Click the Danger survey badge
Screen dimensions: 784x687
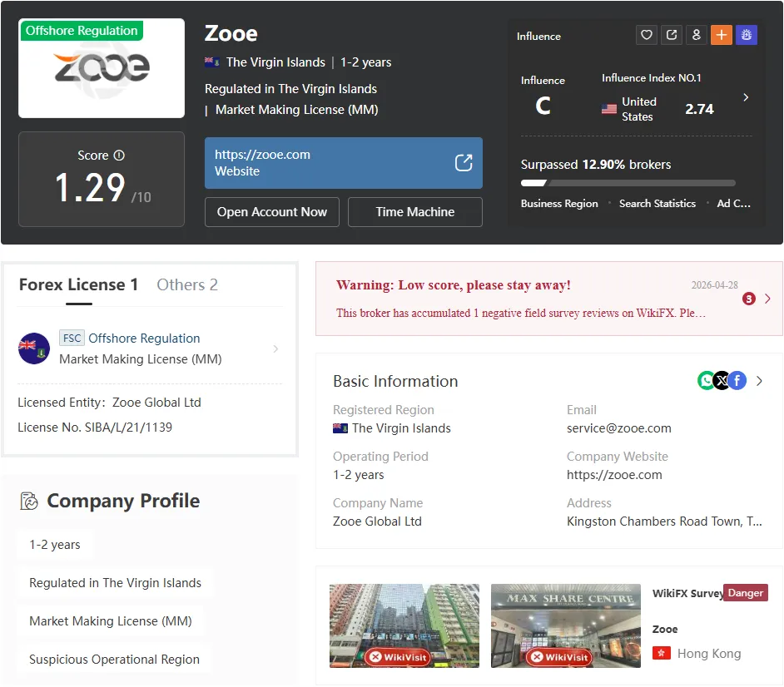(x=746, y=592)
